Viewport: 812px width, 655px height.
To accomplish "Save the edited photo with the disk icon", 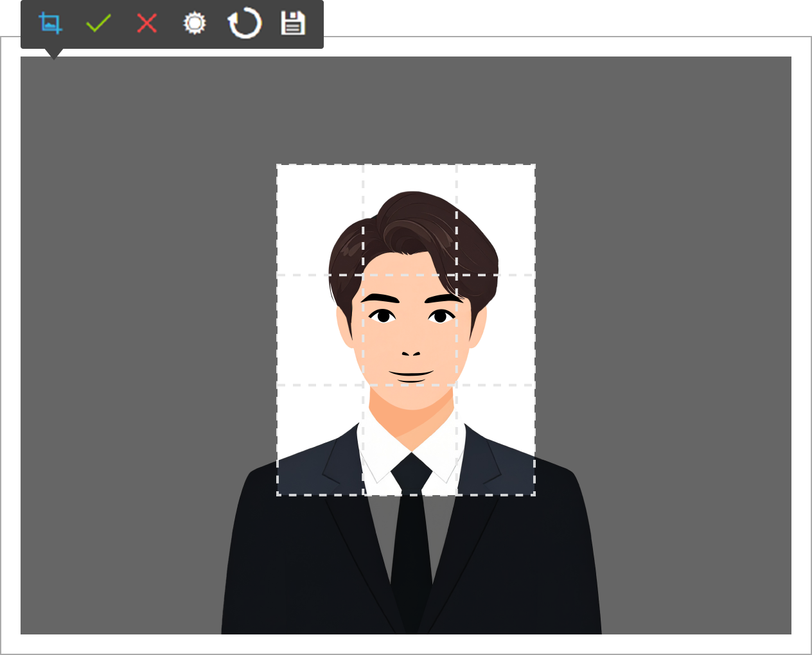I will coord(293,23).
